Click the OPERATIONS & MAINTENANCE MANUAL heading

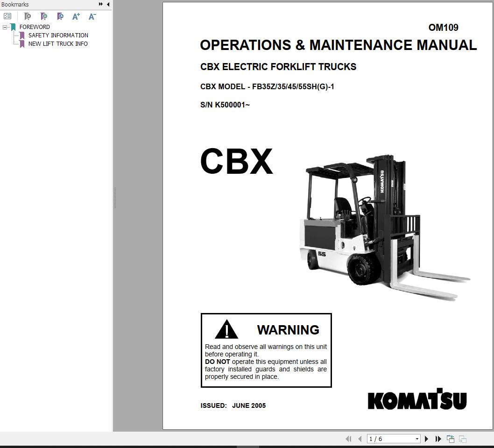[339, 45]
